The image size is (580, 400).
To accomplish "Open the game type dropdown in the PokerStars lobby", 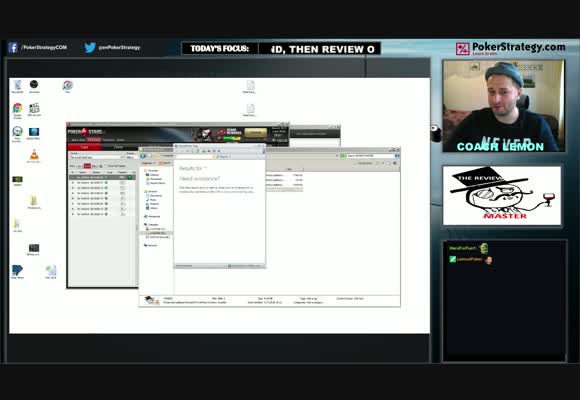I will [97, 157].
